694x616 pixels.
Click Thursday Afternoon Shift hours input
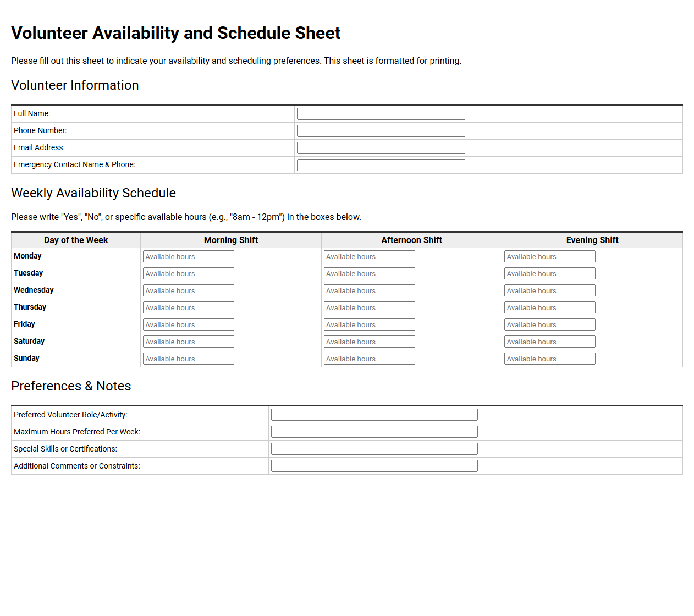click(x=369, y=307)
